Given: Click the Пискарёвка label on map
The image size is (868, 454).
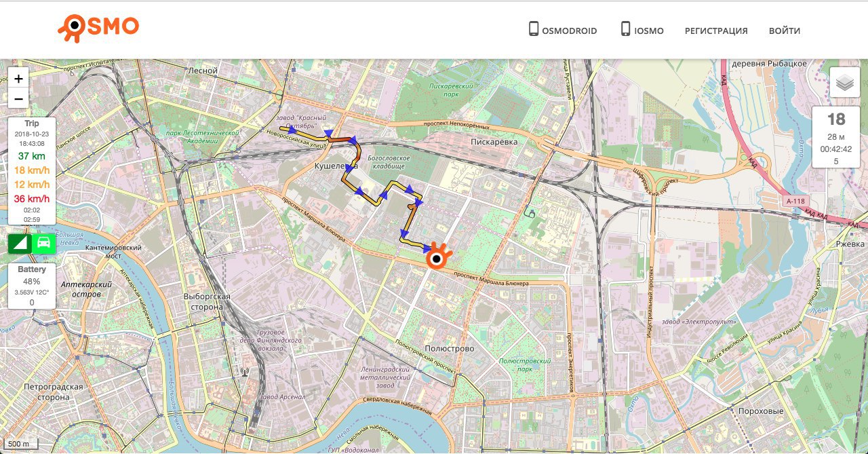Looking at the screenshot, I should [x=494, y=142].
